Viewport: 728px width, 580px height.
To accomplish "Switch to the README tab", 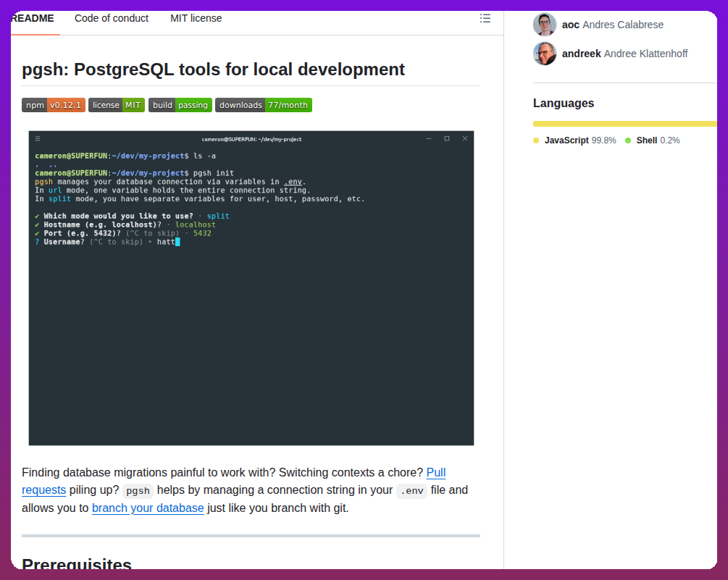I will click(x=33, y=18).
